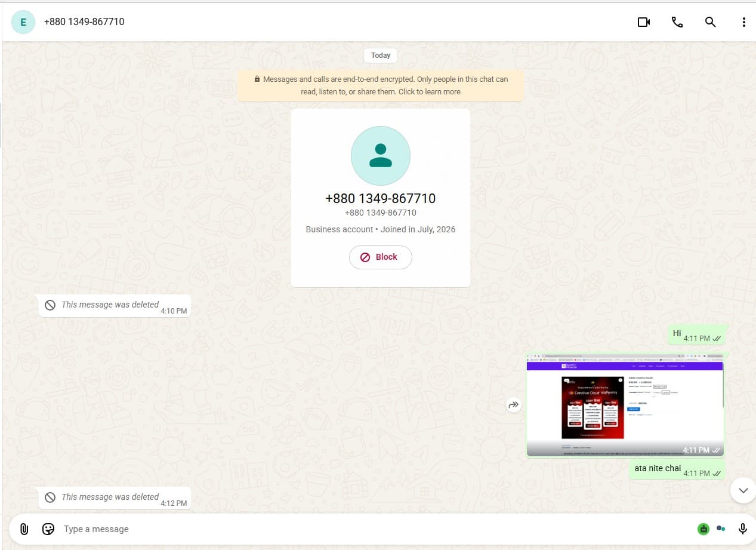Click the smaller gray number under the contact name
756x550 pixels.
[x=380, y=213]
